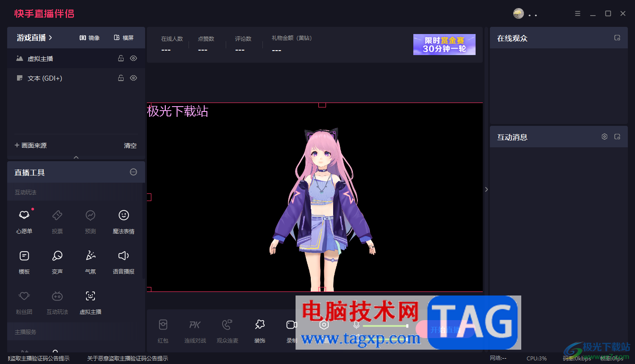The width and height of the screenshot is (635, 364).
Task: Open the hexagon settings icon in bottom toolbar
Action: [x=324, y=325]
